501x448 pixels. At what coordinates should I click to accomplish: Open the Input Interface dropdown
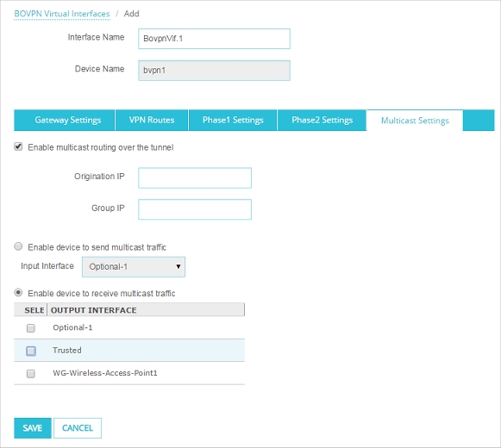(x=134, y=266)
